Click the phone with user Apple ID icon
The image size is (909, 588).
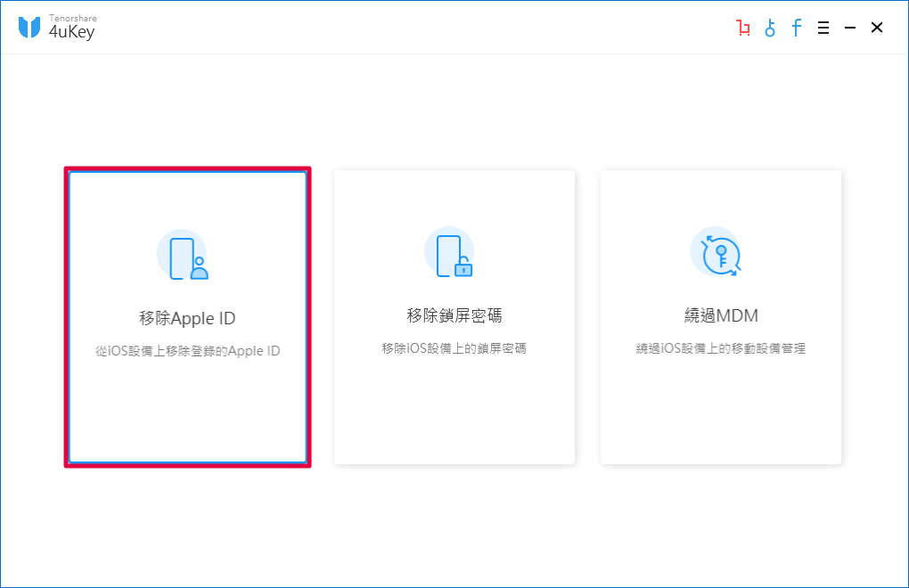[x=182, y=255]
